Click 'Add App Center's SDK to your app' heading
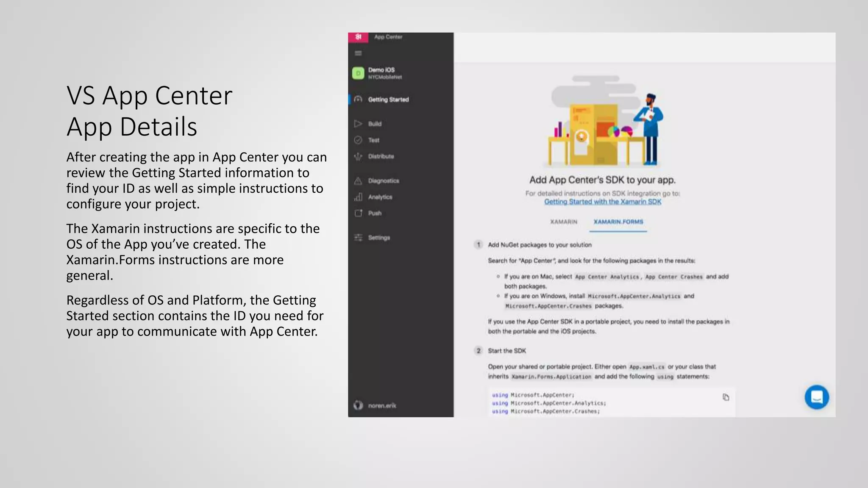Viewport: 868px width, 488px height. (602, 180)
